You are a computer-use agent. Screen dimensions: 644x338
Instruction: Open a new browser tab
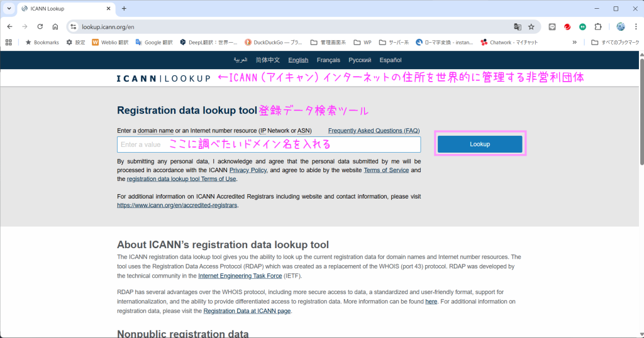point(124,9)
